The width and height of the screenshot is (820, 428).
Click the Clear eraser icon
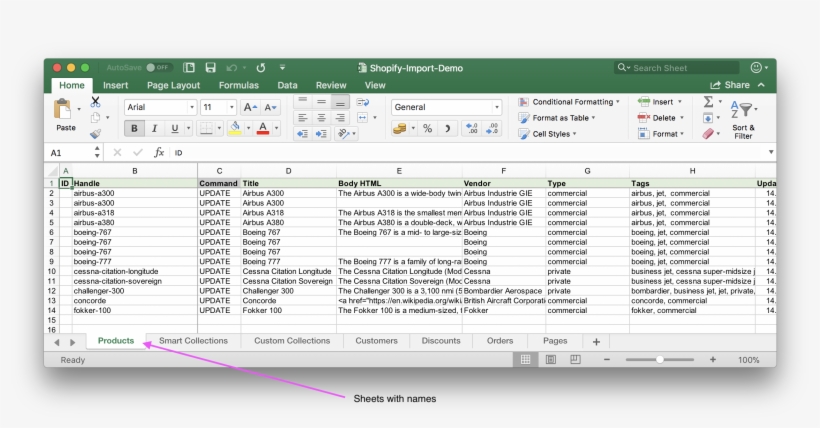(708, 134)
